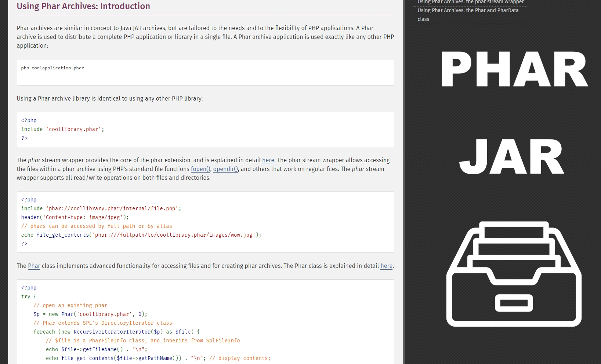The width and height of the screenshot is (601, 364).
Task: Click the 'echo $file->getFileName()' code line
Action: (97, 349)
